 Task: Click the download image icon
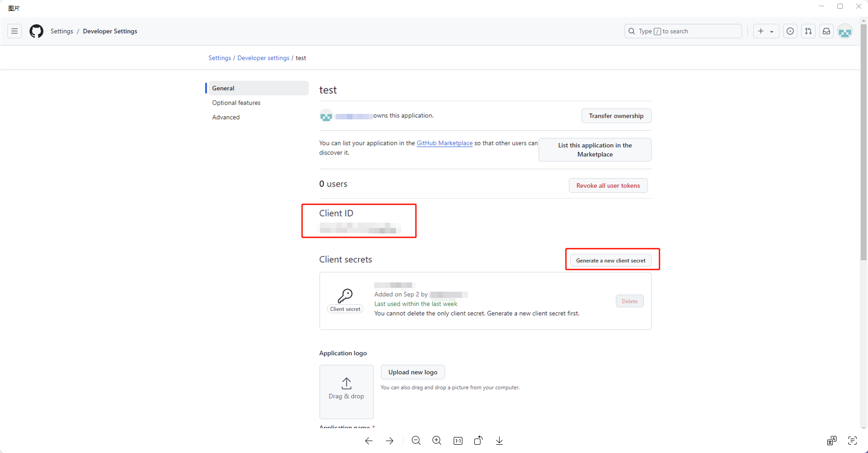coord(499,441)
